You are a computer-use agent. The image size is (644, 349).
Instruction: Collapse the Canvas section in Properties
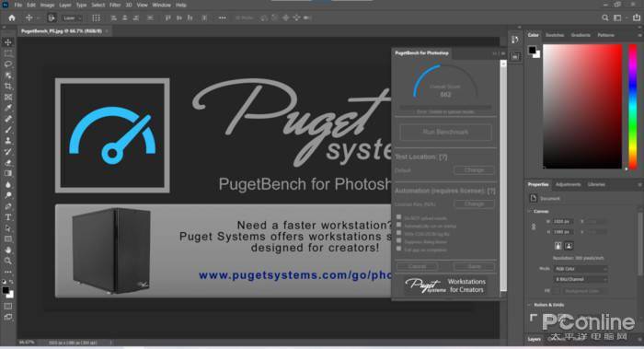click(529, 211)
